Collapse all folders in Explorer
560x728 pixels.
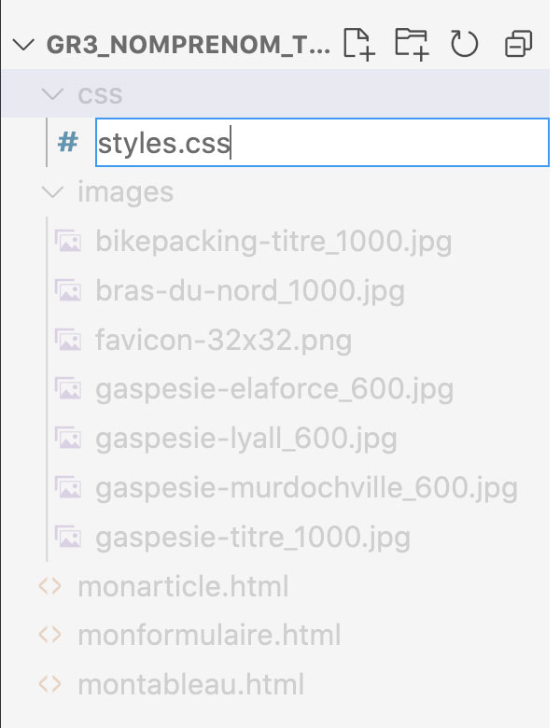point(517,44)
